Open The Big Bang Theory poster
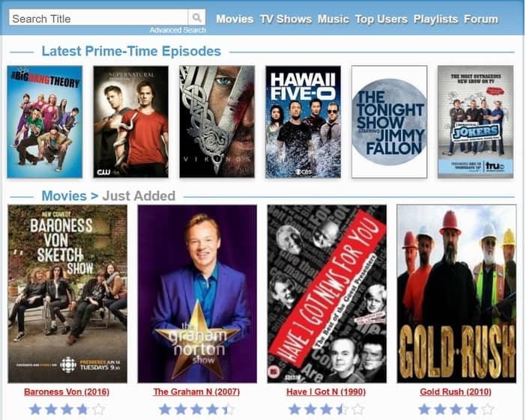The width and height of the screenshot is (526, 420). pos(45,122)
